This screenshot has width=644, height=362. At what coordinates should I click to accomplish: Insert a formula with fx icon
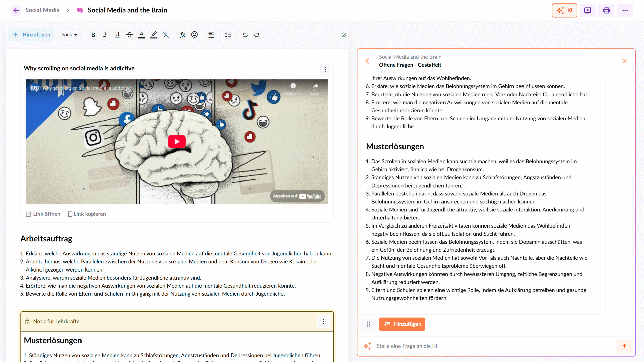pos(182,35)
